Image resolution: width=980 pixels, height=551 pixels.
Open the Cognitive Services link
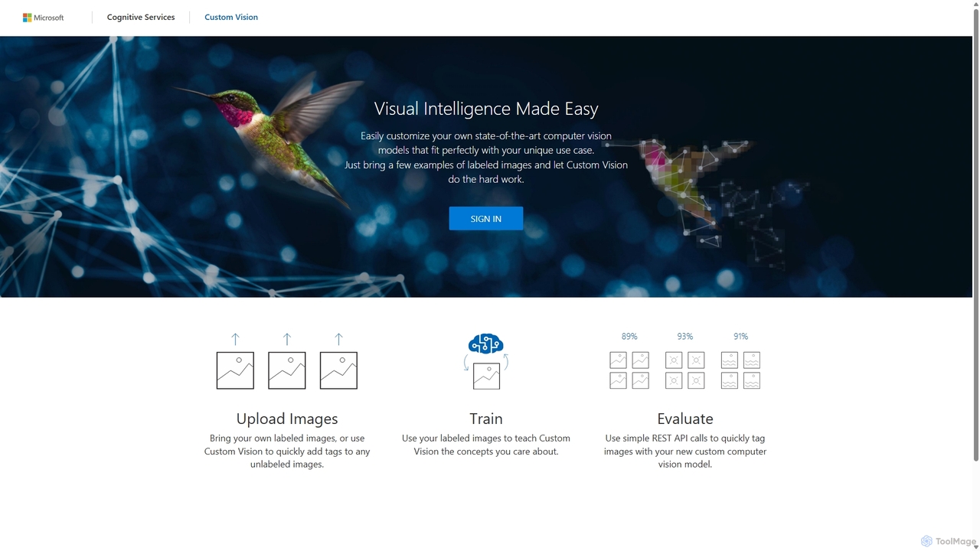click(141, 17)
